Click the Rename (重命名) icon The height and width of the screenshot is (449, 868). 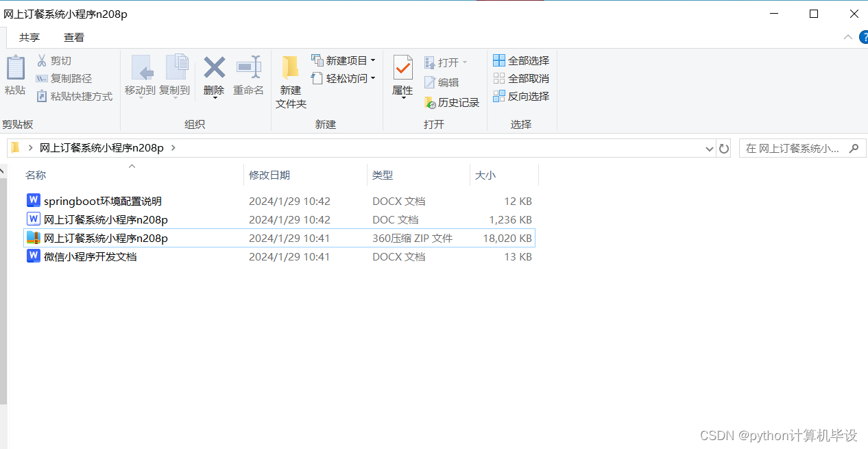click(248, 66)
